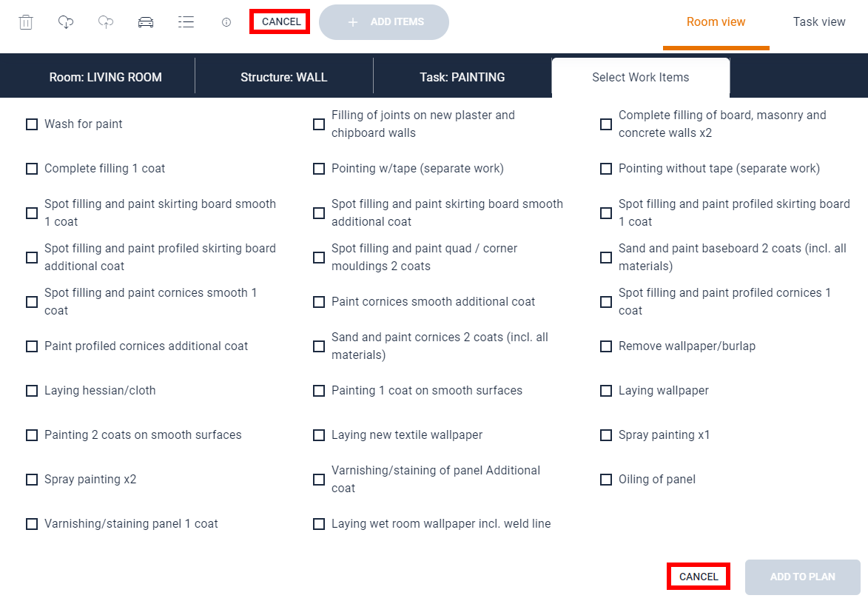Click the Add Items button
The image size is (868, 601).
click(x=384, y=22)
